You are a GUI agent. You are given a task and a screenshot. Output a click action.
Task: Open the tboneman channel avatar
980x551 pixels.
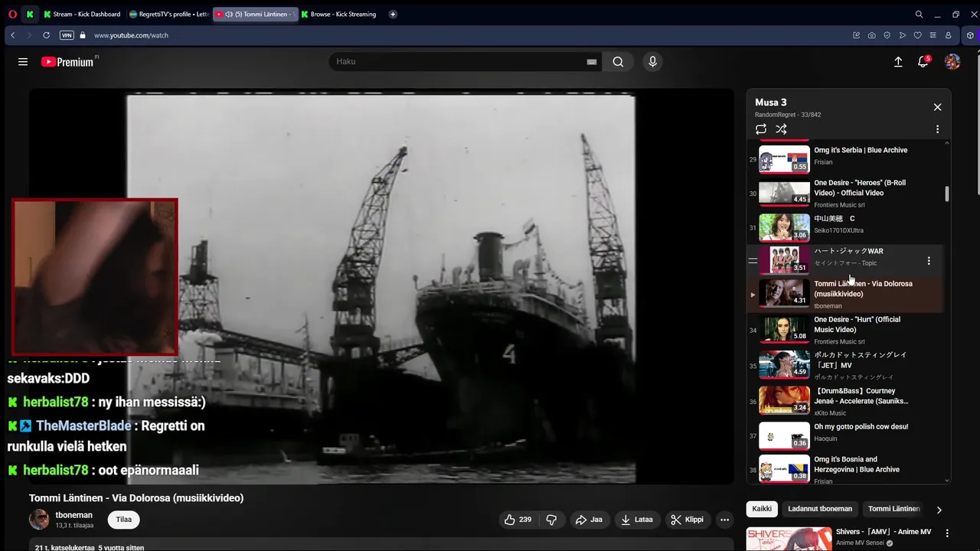click(39, 520)
